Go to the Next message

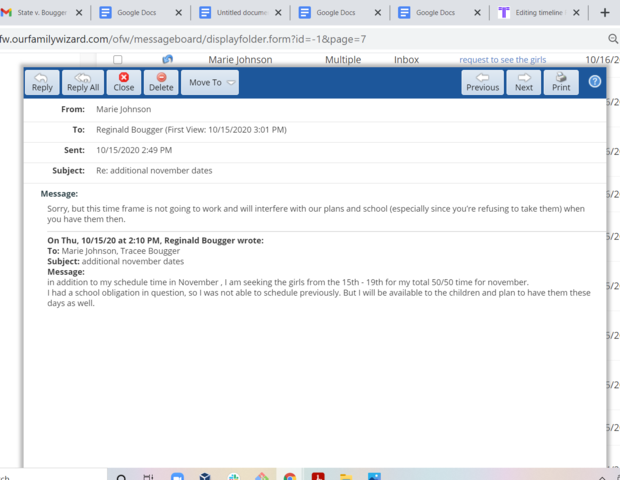(x=524, y=83)
